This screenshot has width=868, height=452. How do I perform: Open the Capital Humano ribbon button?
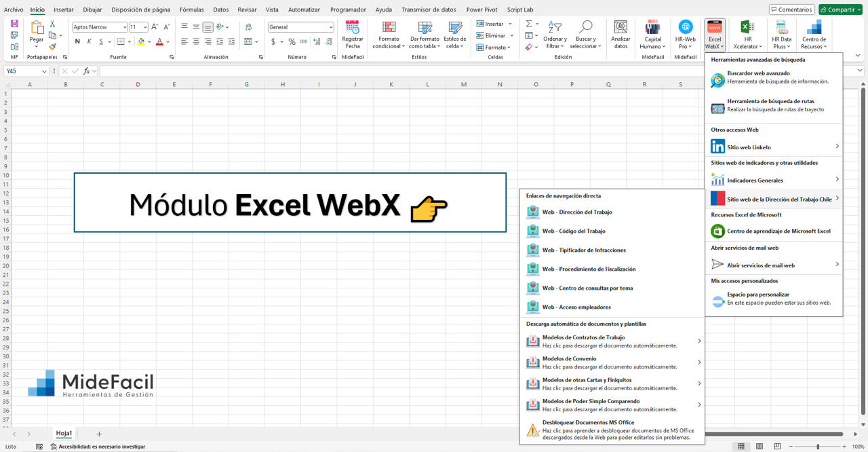pos(652,34)
